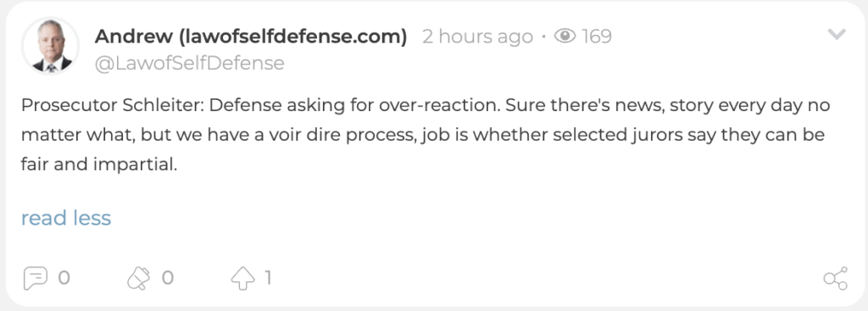The image size is (868, 311).
Task: Open the Andrew (lawofselfdefense.com) display name
Action: coord(251,36)
